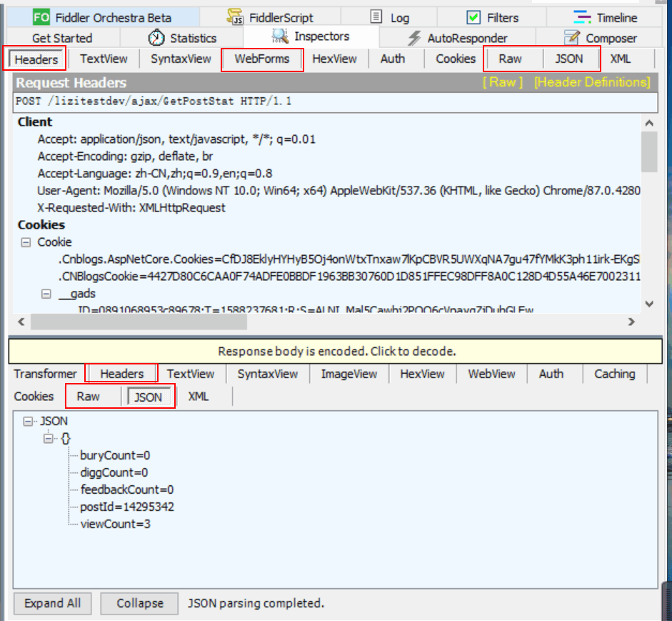Viewport: 672px width, 621px height.
Task: Click the Expand All button
Action: coord(52,603)
